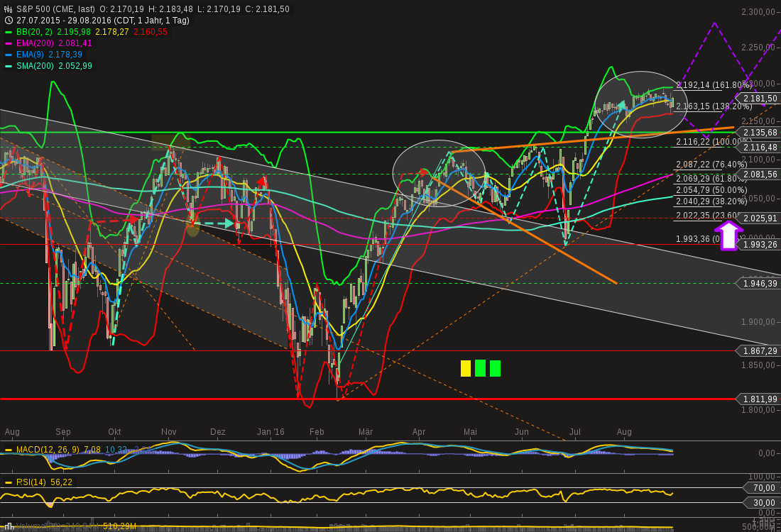The image size is (781, 532).
Task: Click the Jul label on time axis
Action: tap(575, 432)
